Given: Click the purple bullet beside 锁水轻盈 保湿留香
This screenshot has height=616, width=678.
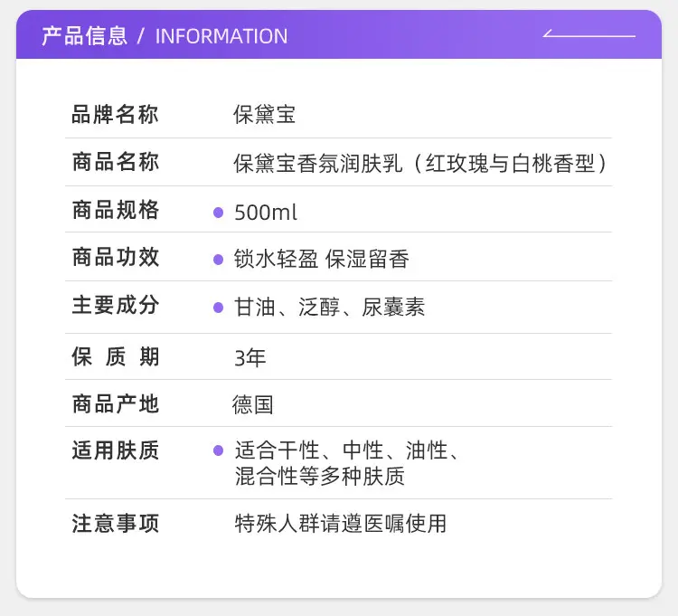Looking at the screenshot, I should coord(219,260).
